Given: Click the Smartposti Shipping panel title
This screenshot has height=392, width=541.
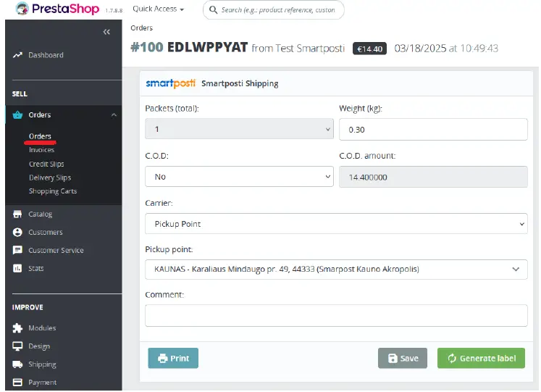Looking at the screenshot, I should click(240, 83).
